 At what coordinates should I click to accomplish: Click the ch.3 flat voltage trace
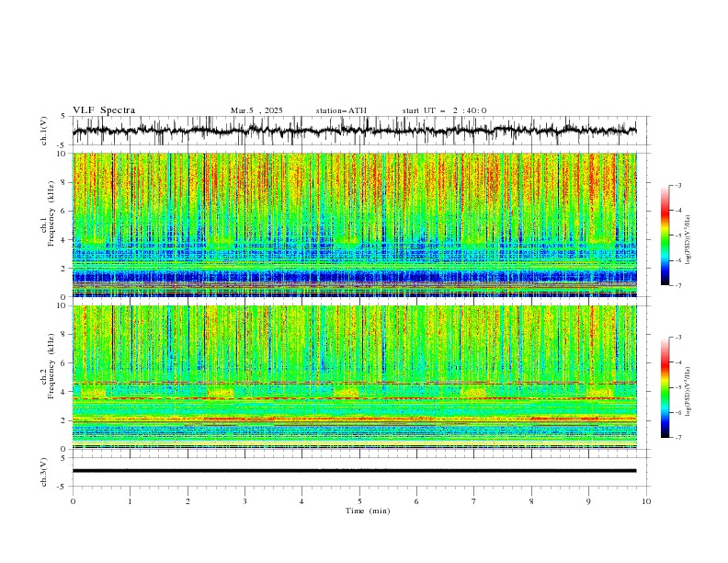point(354,471)
